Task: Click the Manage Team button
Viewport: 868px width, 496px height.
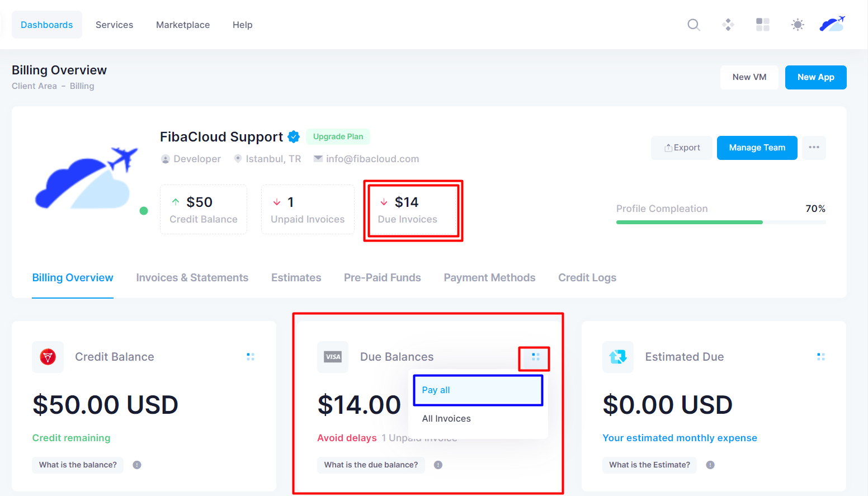Action: point(757,148)
